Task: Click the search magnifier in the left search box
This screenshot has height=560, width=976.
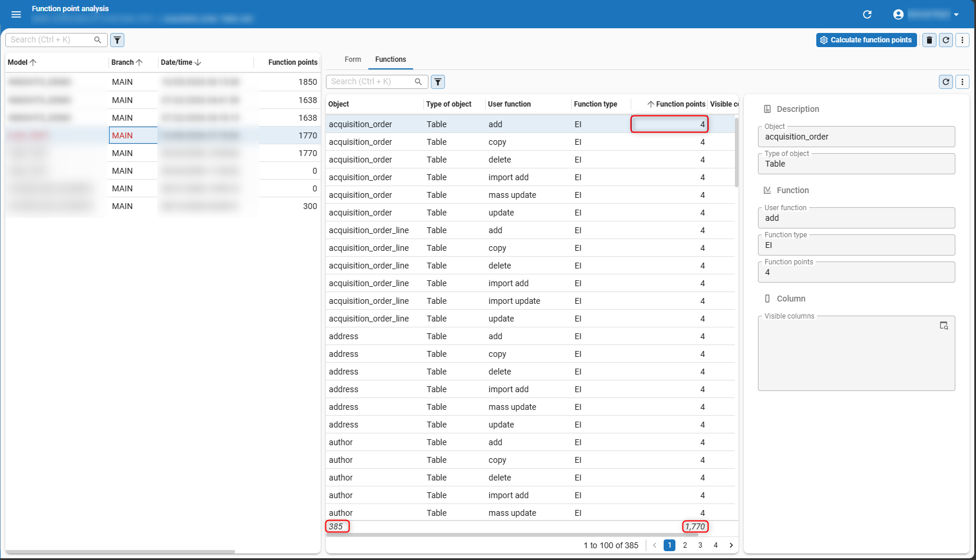Action: pos(98,40)
